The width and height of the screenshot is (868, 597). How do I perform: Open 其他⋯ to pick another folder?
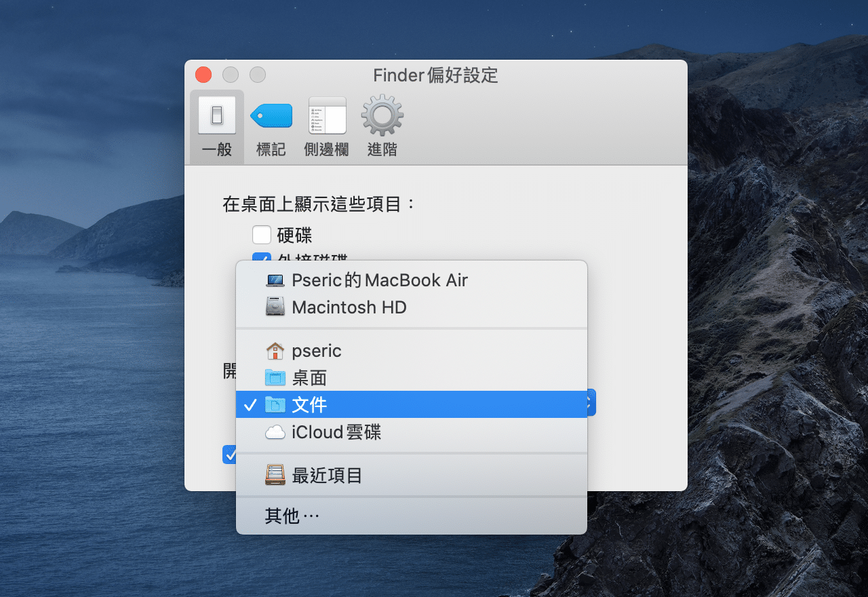click(412, 516)
